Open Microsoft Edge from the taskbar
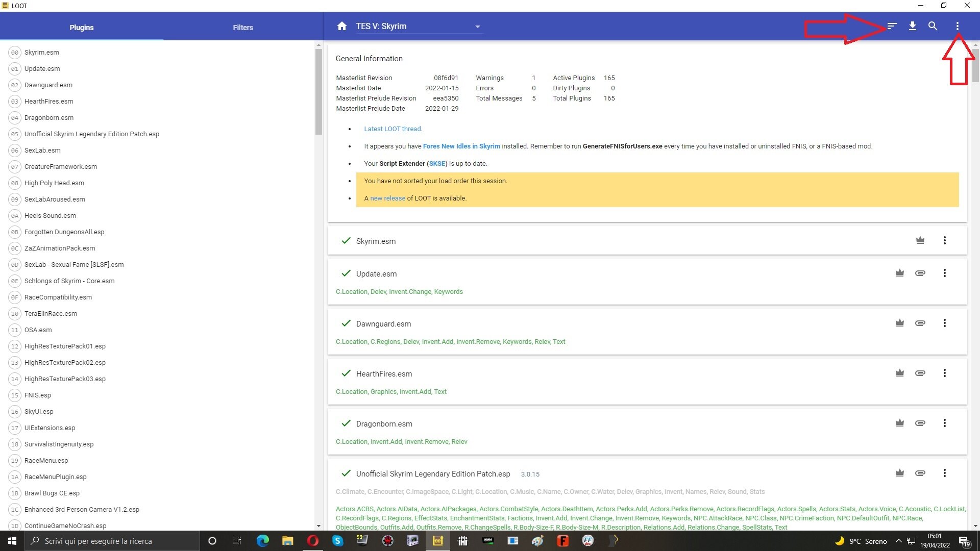980x551 pixels. tap(262, 541)
